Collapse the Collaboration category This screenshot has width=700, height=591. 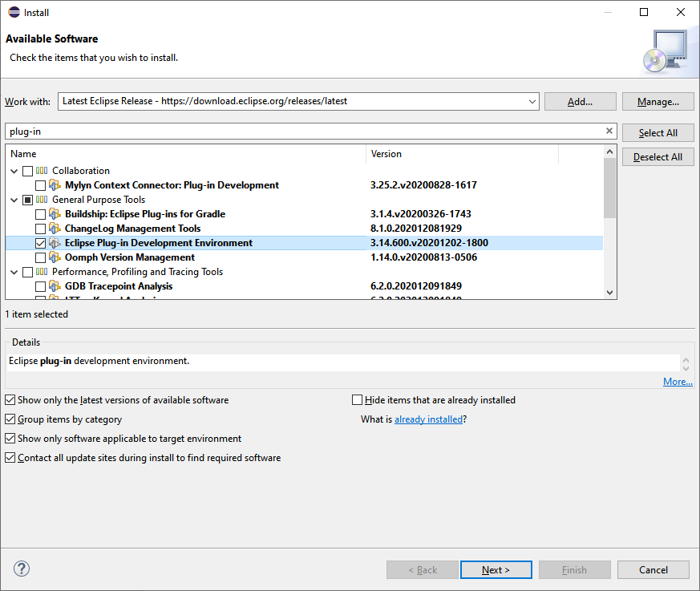click(x=14, y=171)
